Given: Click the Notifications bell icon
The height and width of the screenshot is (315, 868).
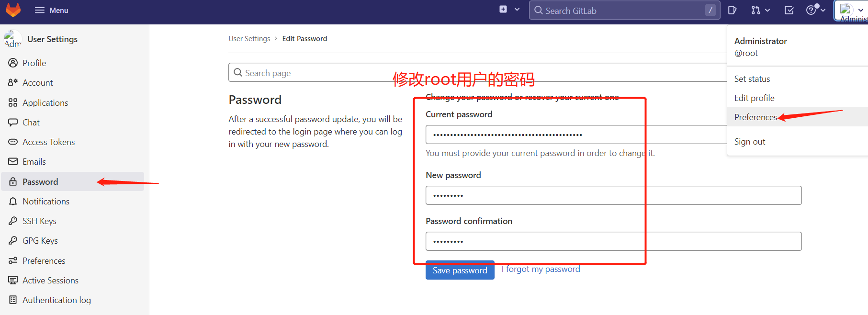Looking at the screenshot, I should (x=13, y=201).
